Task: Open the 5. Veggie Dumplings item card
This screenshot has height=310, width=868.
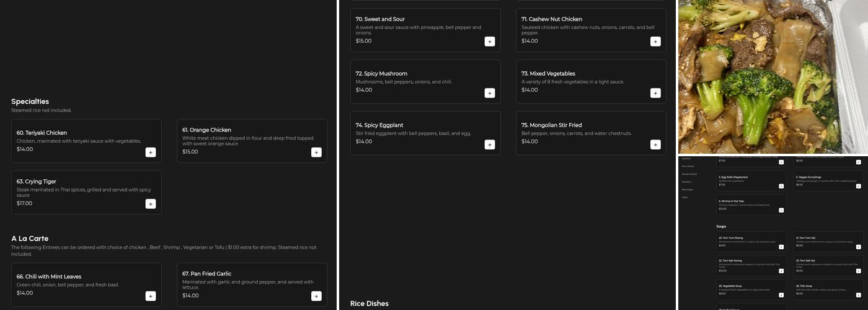Action: (828, 180)
